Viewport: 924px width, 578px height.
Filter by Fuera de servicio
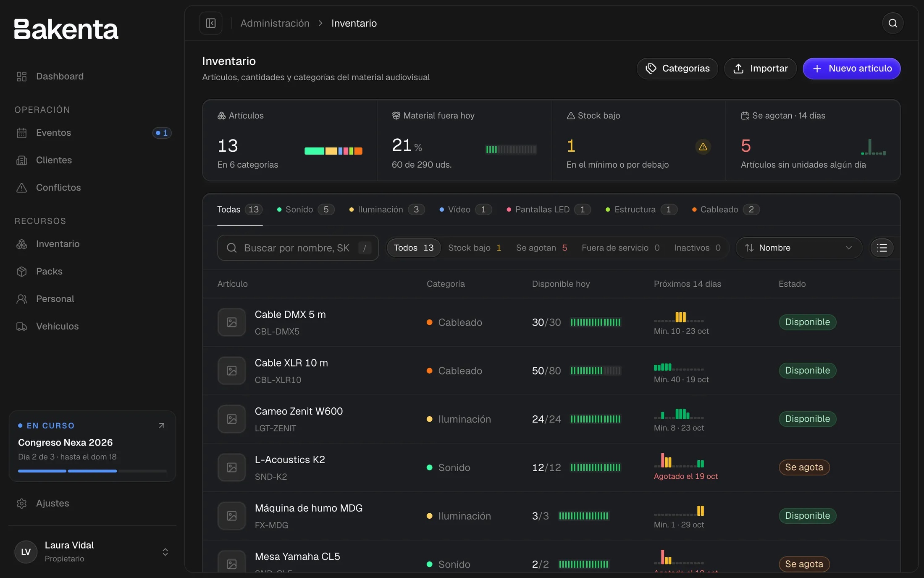coord(620,248)
